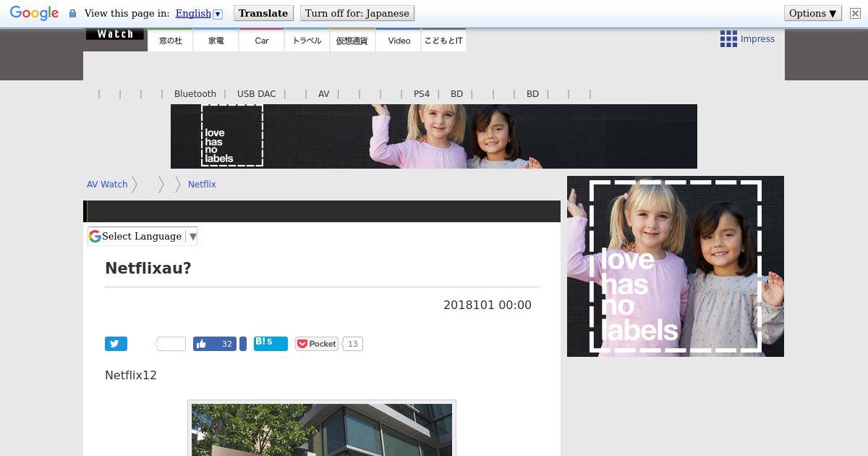Image resolution: width=868 pixels, height=456 pixels.
Task: Like the article with Facebook thumbs-up
Action: pos(215,344)
